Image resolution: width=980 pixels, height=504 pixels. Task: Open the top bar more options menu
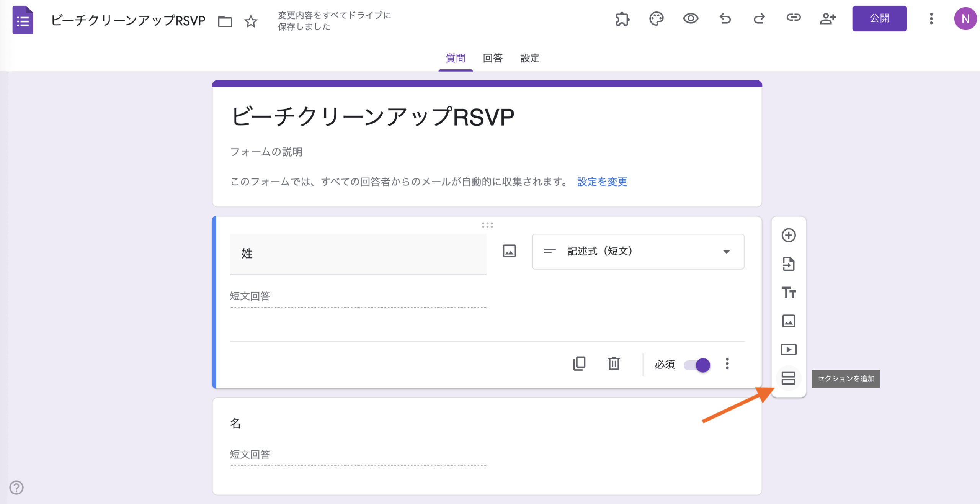click(931, 18)
